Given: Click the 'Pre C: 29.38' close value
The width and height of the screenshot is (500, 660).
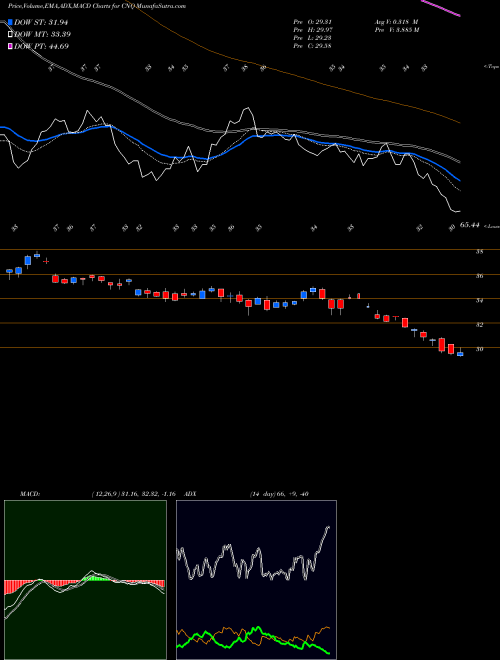Looking at the screenshot, I should pyautogui.click(x=312, y=46).
